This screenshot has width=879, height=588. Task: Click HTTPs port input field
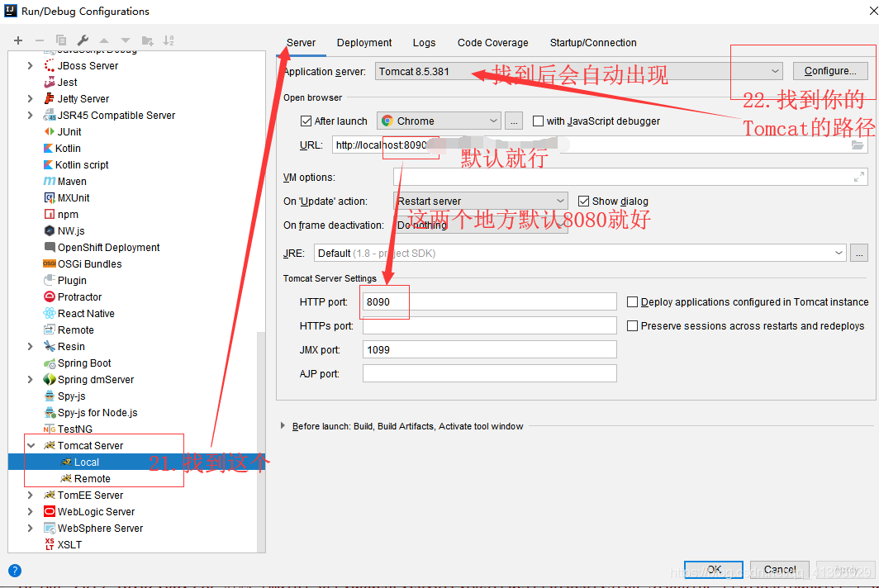(489, 326)
